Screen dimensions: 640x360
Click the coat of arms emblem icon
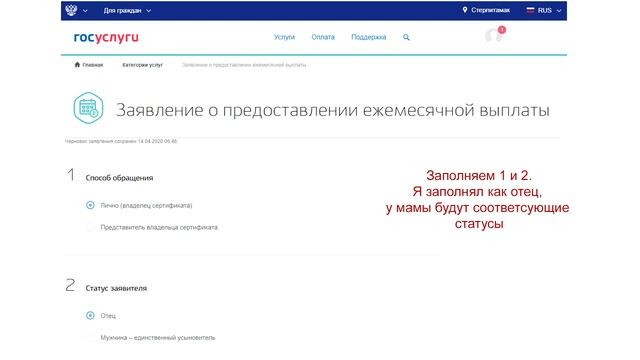point(71,10)
